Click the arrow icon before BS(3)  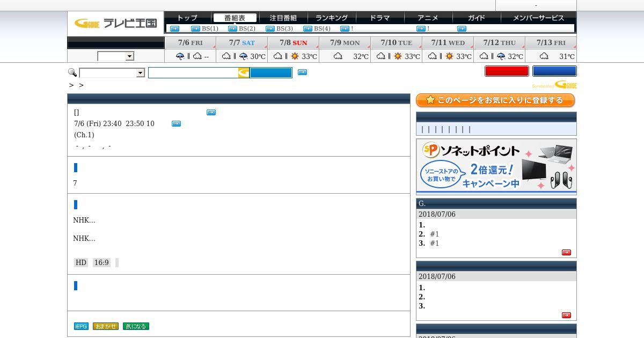(x=270, y=28)
